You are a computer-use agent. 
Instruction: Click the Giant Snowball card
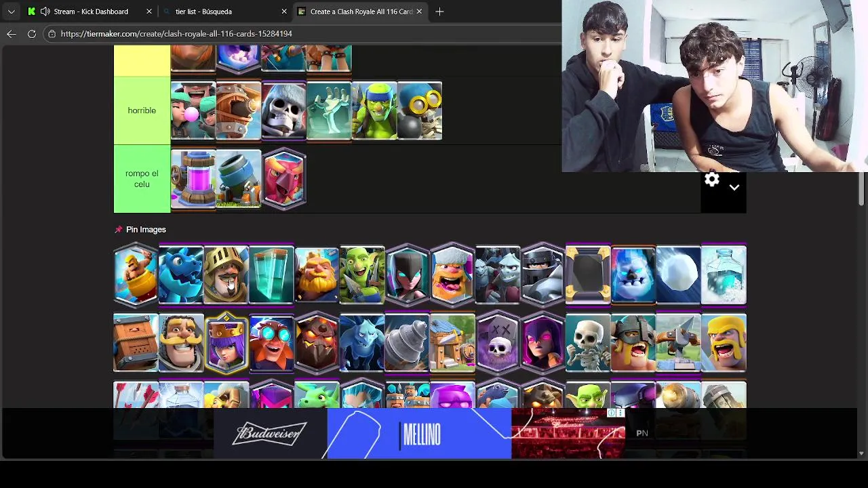678,274
